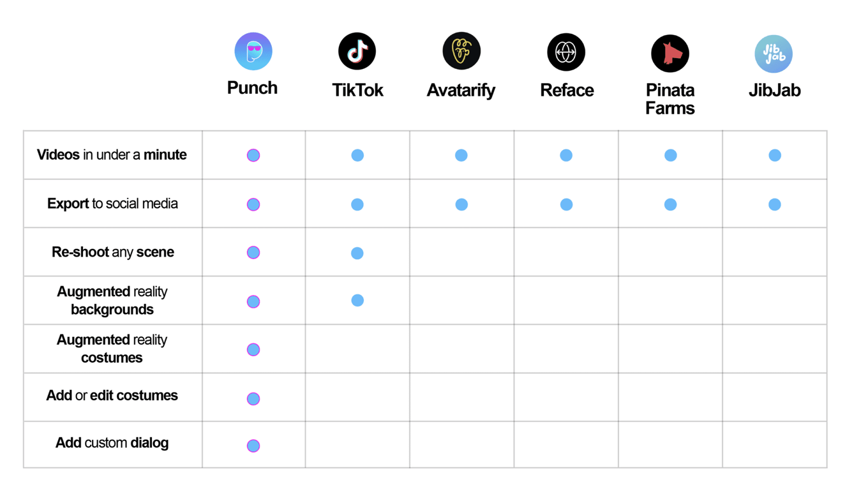868x503 pixels.
Task: Click Punch dot for Add or edit costumes
Action: (253, 398)
